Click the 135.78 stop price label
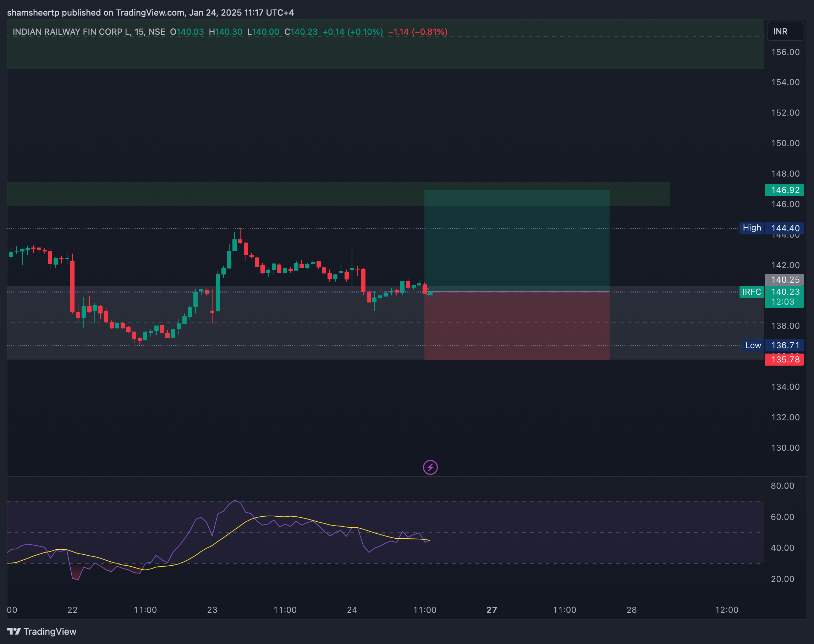The width and height of the screenshot is (814, 644). pyautogui.click(x=784, y=360)
